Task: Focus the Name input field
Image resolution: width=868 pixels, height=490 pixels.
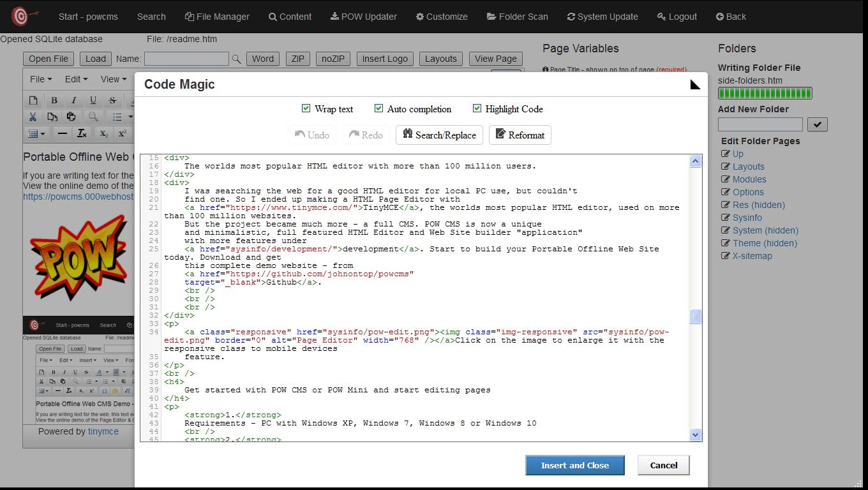Action: [x=186, y=59]
